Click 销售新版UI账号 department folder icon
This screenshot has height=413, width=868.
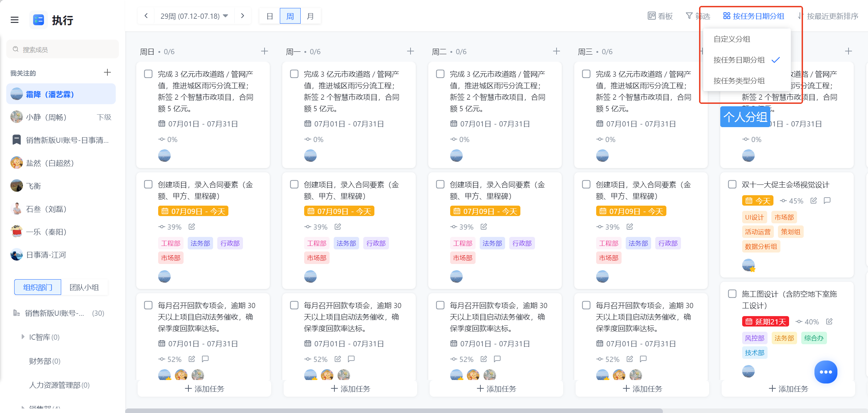pos(16,313)
